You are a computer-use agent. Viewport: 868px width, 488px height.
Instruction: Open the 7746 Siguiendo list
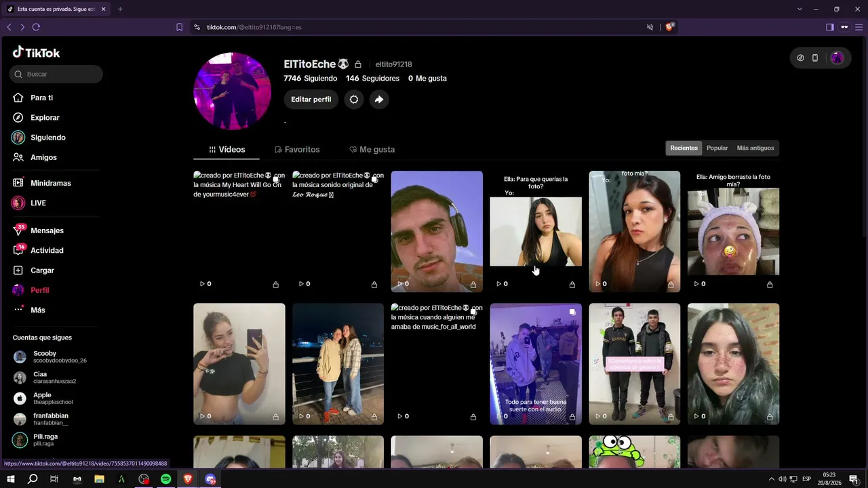click(310, 78)
